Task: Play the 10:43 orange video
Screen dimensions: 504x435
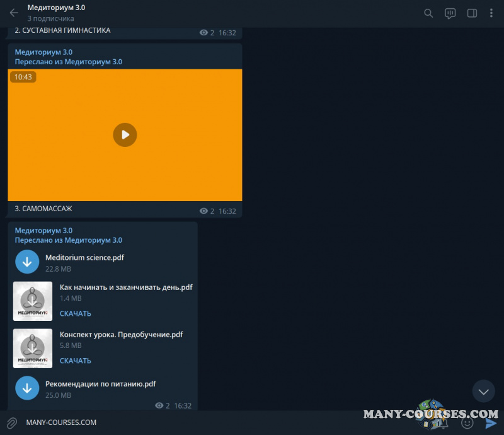Action: tap(125, 134)
